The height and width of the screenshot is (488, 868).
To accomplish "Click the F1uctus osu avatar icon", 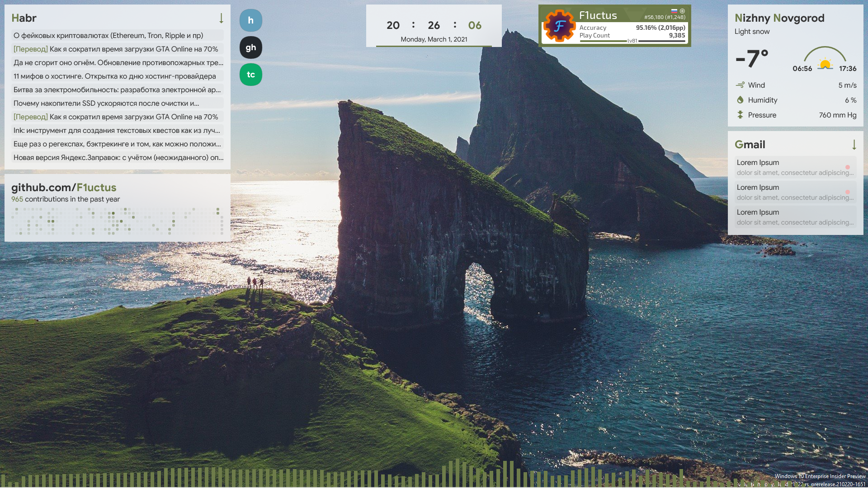I will pos(560,26).
